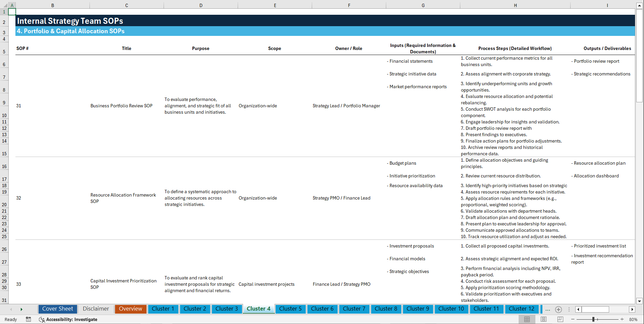The height and width of the screenshot is (324, 644).
Task: Switch to the Cover Sheet tab
Action: click(57, 309)
